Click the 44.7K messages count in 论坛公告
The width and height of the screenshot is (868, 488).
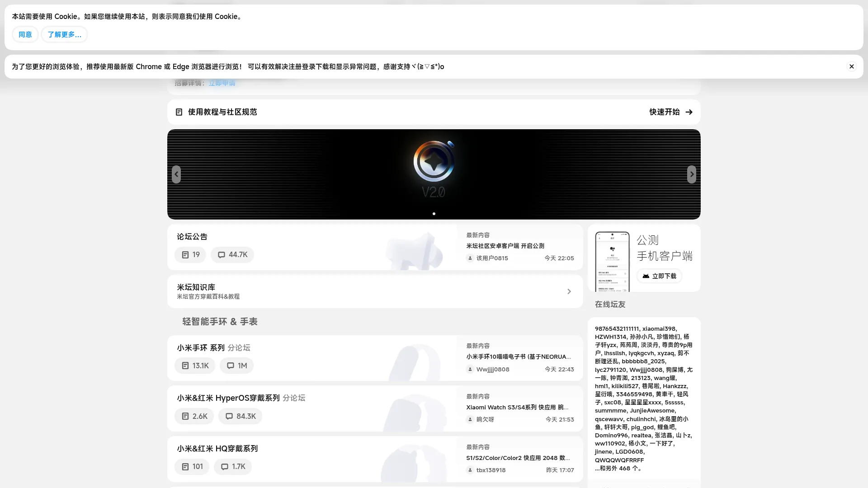(232, 255)
